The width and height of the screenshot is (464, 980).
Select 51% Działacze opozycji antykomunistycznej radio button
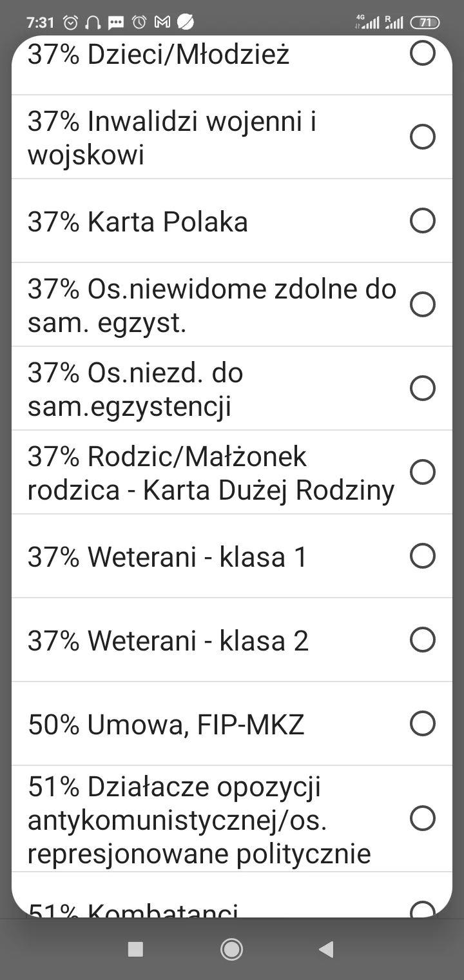tap(423, 819)
